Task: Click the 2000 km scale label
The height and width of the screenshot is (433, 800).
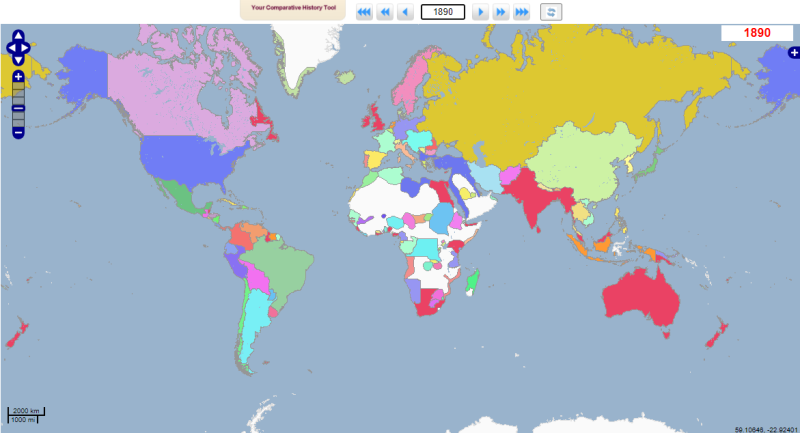Action: pyautogui.click(x=26, y=411)
